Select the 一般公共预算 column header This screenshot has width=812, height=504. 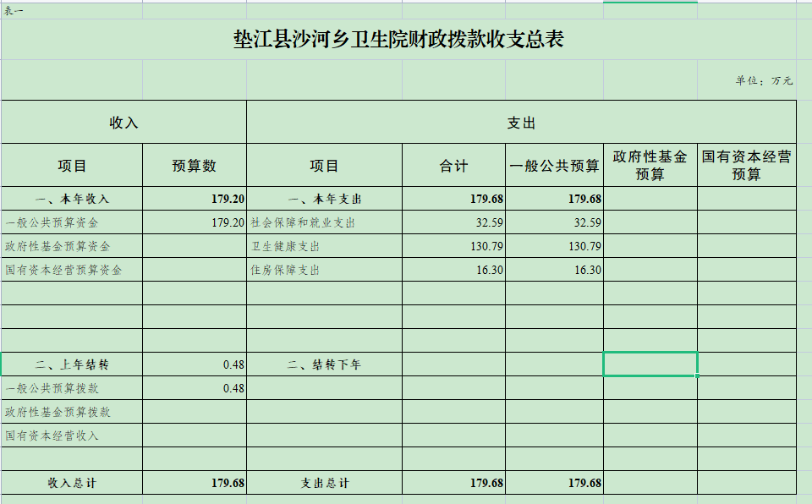[554, 165]
